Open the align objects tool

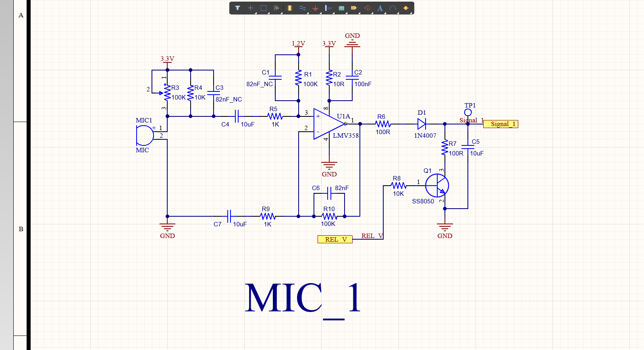(x=276, y=8)
